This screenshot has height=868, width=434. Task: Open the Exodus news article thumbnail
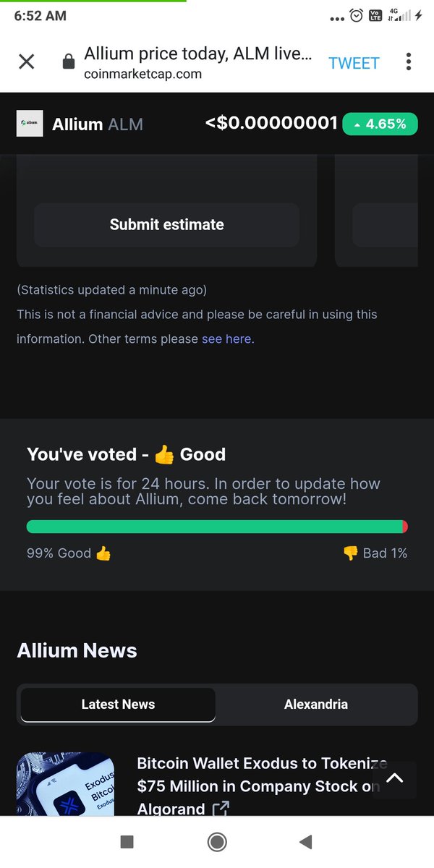[x=65, y=785]
